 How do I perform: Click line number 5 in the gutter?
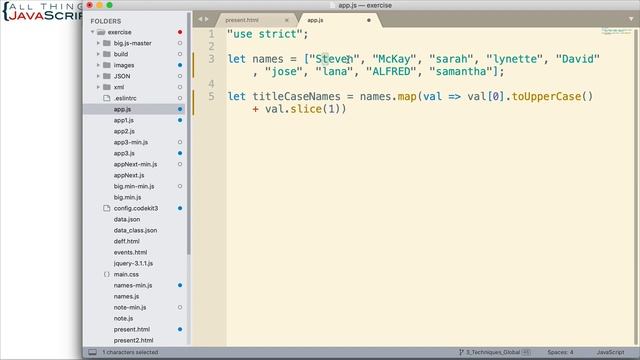(211, 96)
